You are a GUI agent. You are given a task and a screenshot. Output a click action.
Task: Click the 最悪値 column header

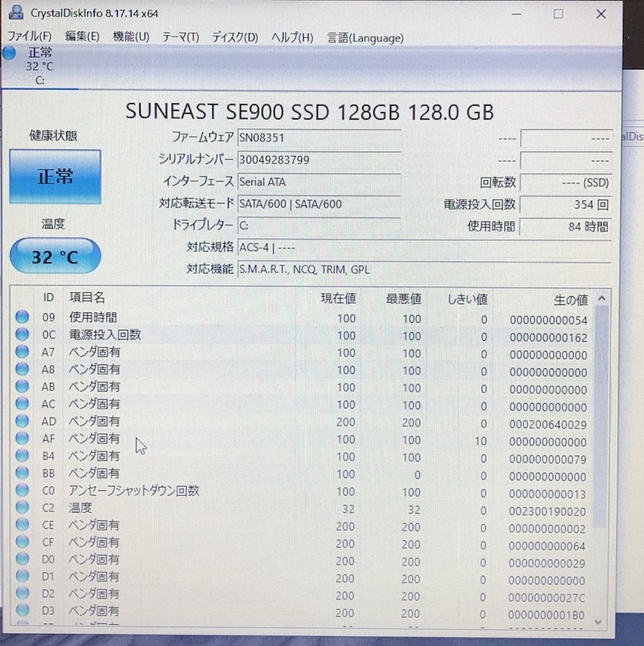404,299
